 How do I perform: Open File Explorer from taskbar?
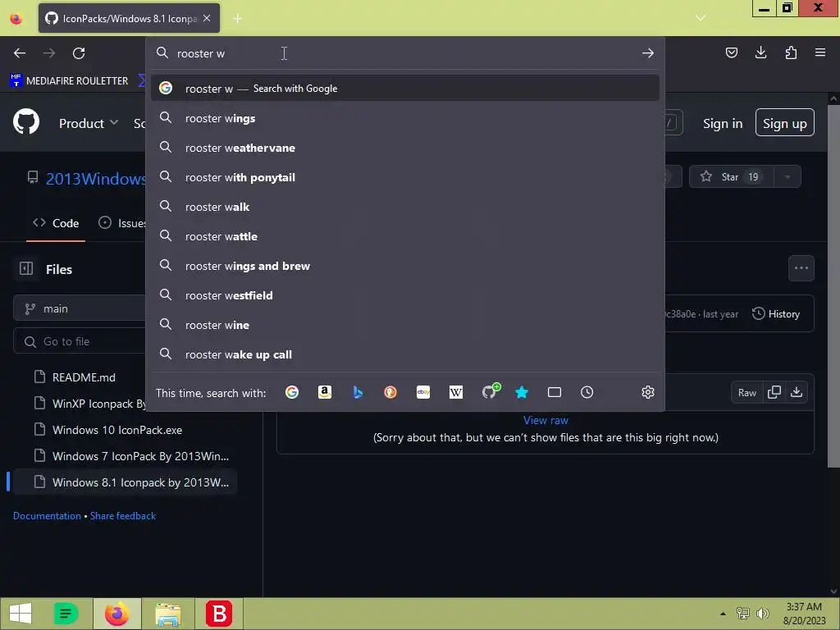coord(167,614)
